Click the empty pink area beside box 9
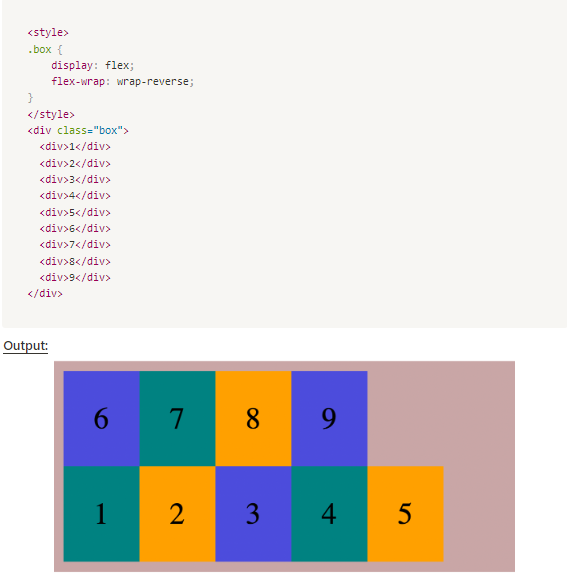Viewport: 567px width, 582px height. [x=441, y=418]
